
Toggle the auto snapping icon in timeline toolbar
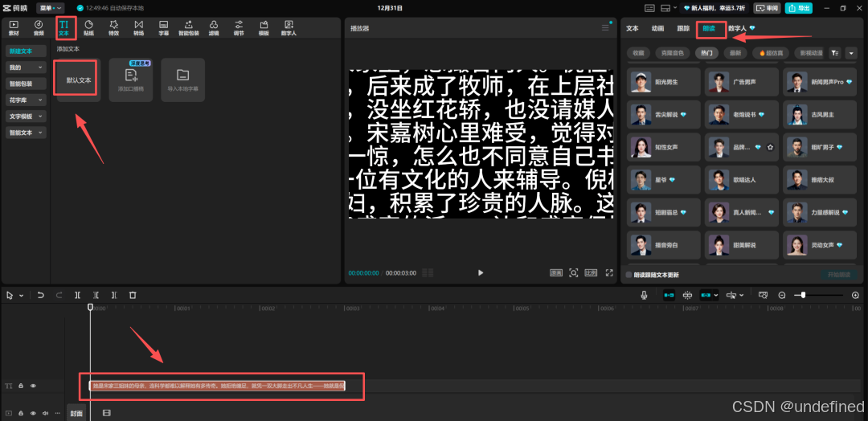coord(687,296)
